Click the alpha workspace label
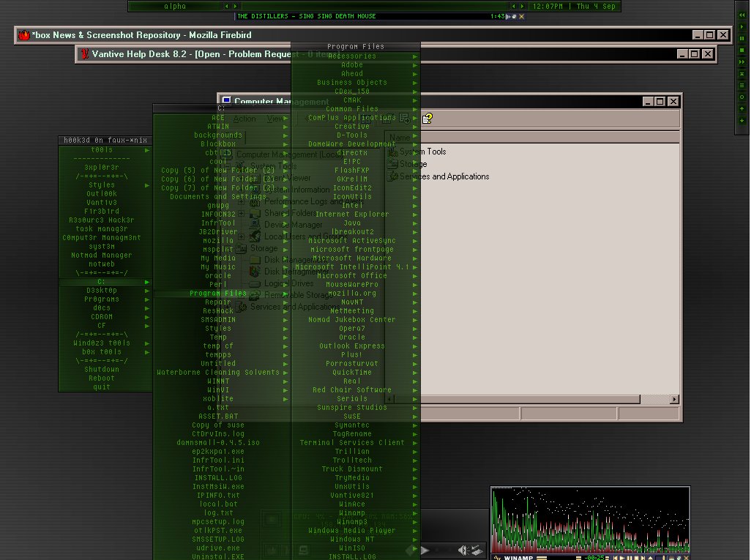Image resolution: width=754 pixels, height=560 pixels. coord(175,7)
